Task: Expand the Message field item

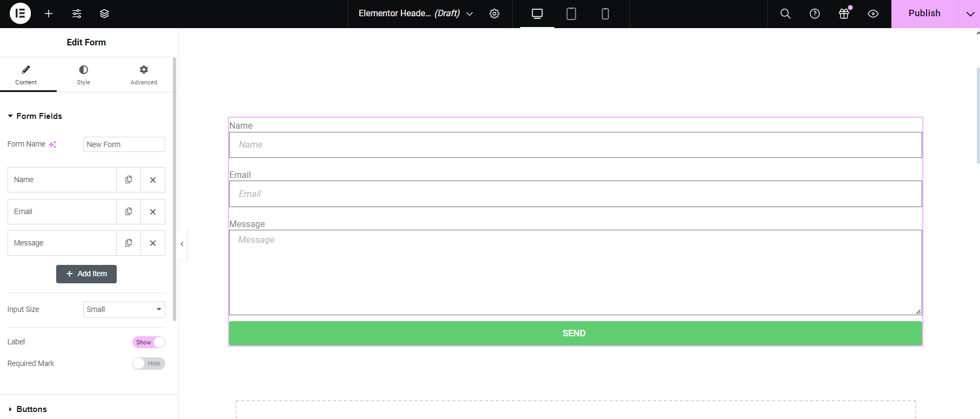Action: [x=62, y=243]
